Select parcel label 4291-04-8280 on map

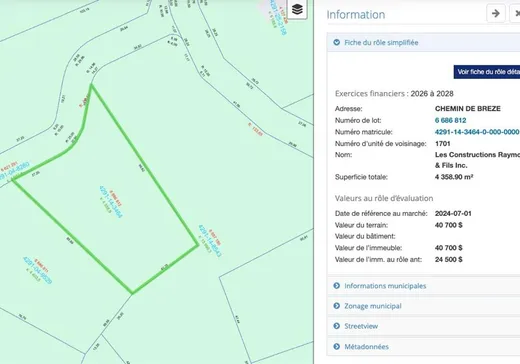pos(14,171)
